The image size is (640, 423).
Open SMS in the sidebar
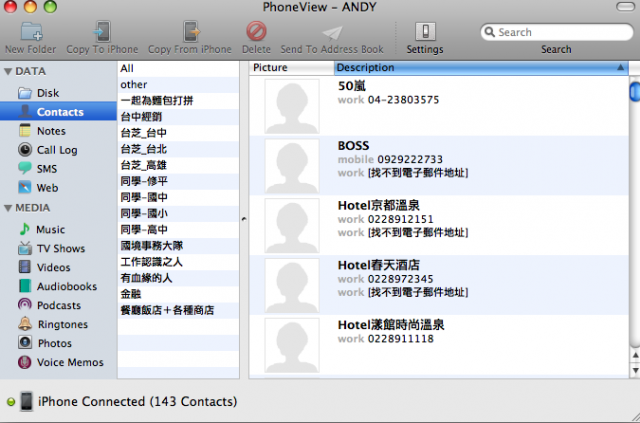point(58,169)
